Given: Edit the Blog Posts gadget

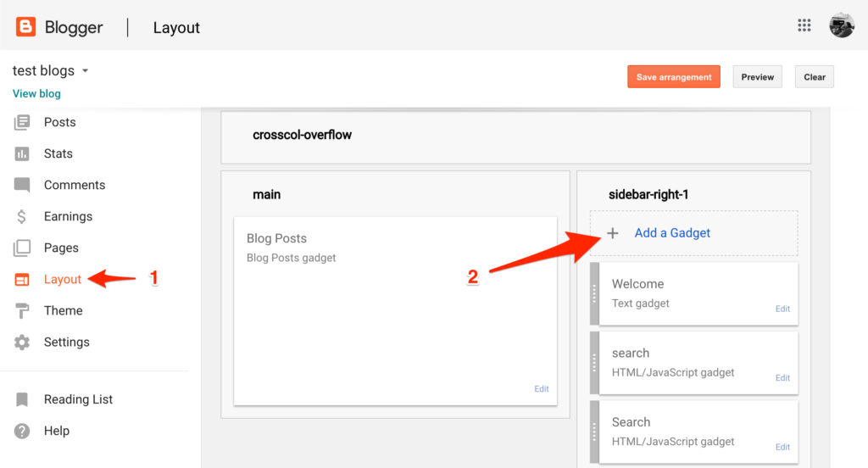Looking at the screenshot, I should point(542,389).
